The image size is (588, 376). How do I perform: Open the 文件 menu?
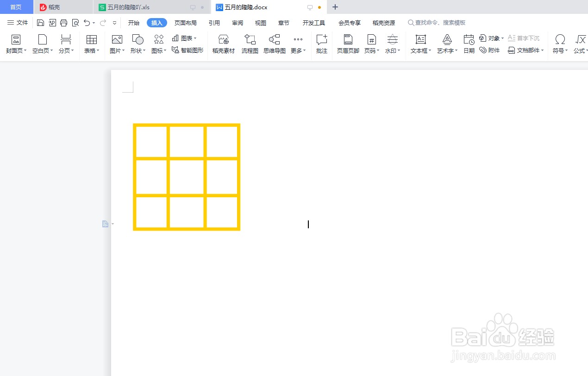coord(18,23)
